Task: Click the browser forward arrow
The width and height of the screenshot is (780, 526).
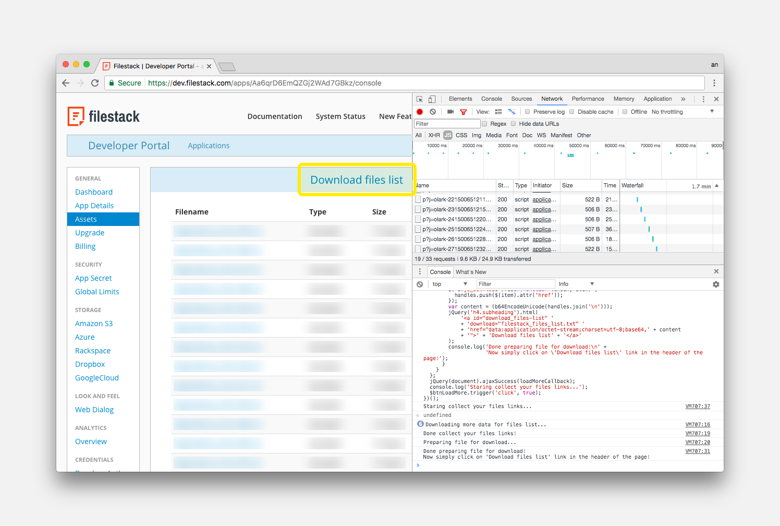Action: pos(80,83)
